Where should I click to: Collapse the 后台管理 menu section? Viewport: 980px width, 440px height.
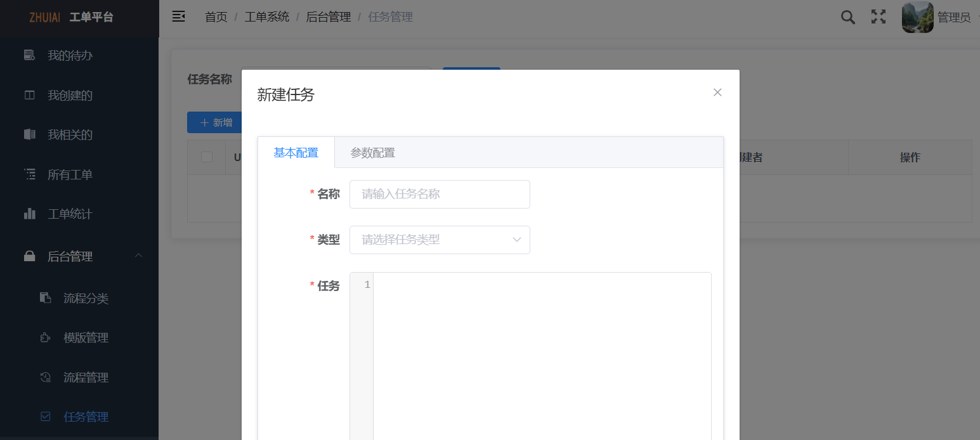pyautogui.click(x=138, y=256)
